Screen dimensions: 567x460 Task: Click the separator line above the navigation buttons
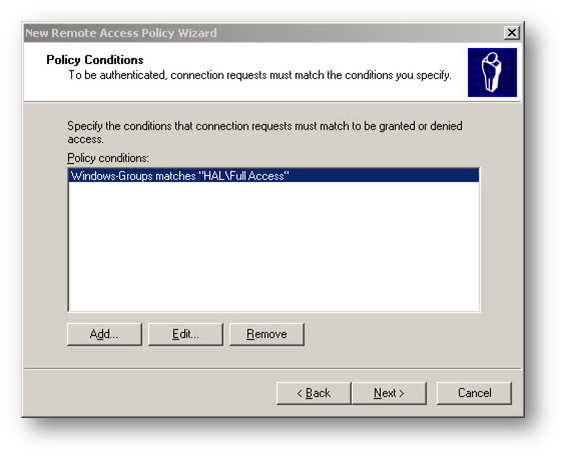[x=273, y=369]
